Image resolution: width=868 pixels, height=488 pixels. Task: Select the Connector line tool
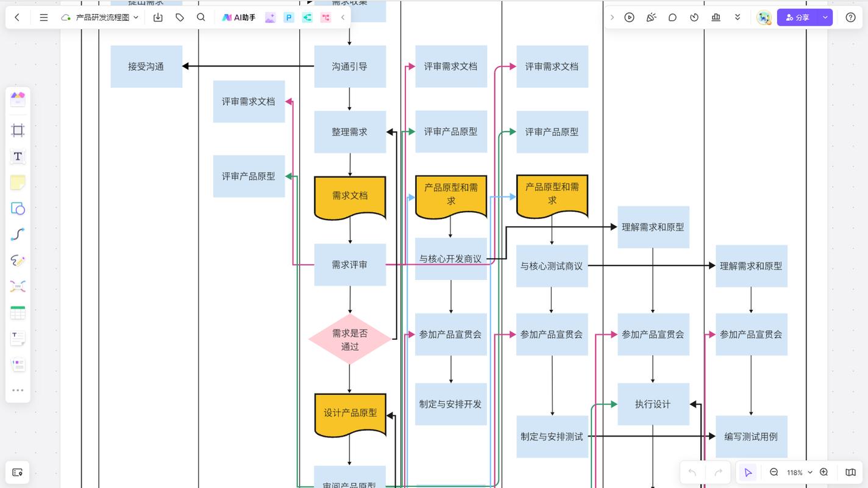click(18, 234)
